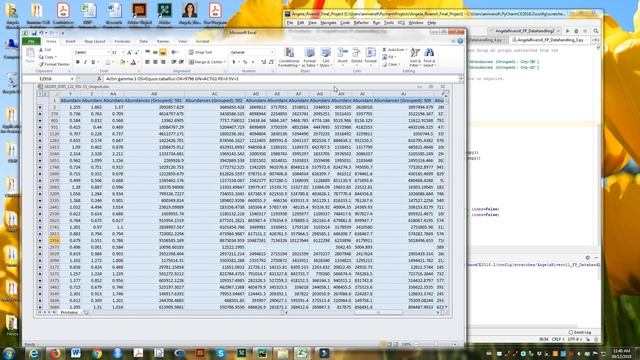Toggle outline level 1 button
Viewport: 640px width, 360px height.
40,94
